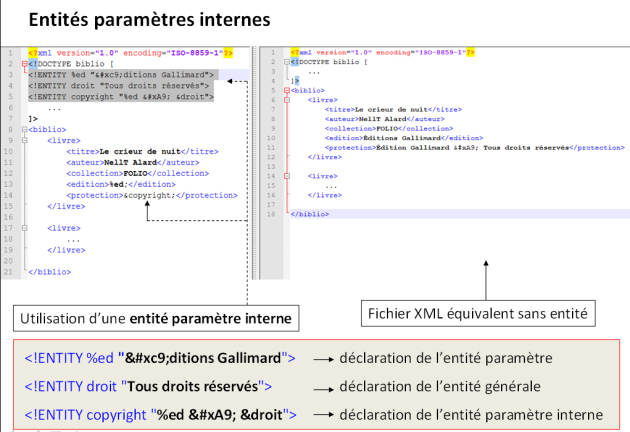Collapse the biblio fold in left editor
The width and height of the screenshot is (630, 432).
pos(22,129)
